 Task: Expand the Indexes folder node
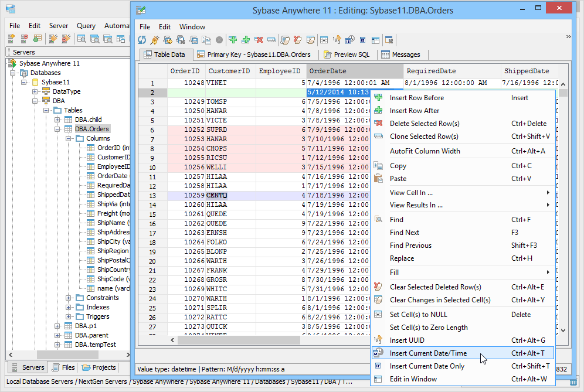68,307
